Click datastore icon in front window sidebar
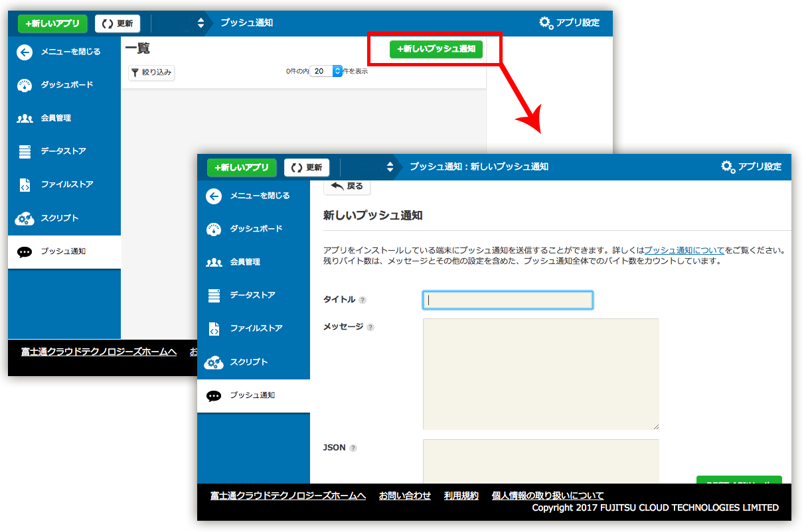 (x=214, y=296)
